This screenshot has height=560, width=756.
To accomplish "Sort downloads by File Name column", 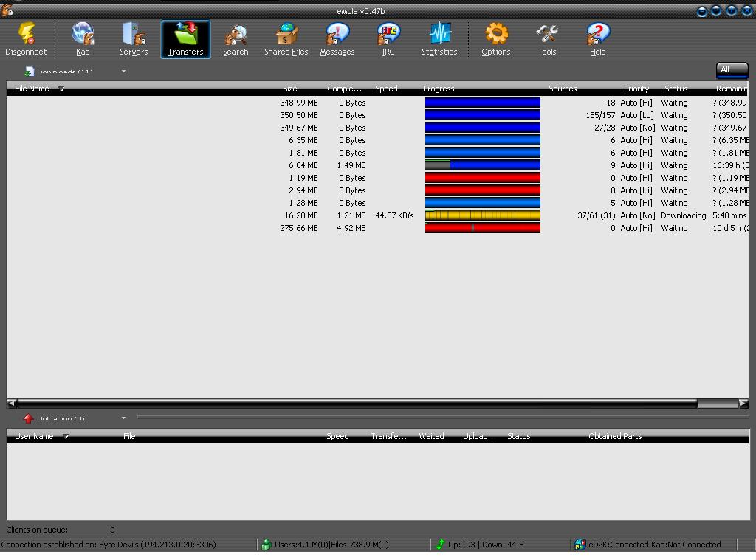I will pos(32,89).
